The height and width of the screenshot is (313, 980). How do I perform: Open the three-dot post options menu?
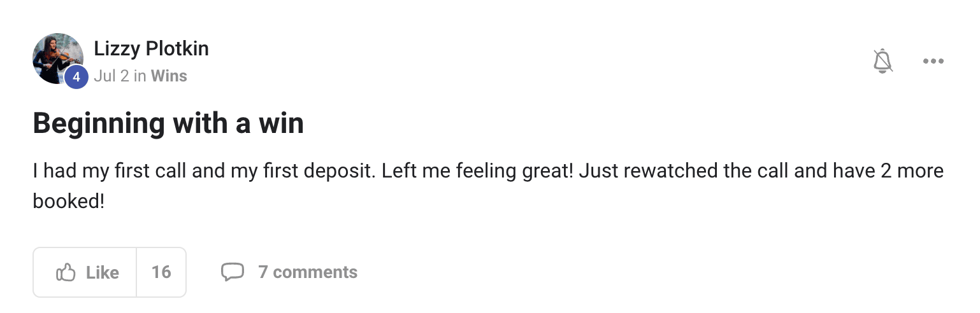(x=933, y=61)
